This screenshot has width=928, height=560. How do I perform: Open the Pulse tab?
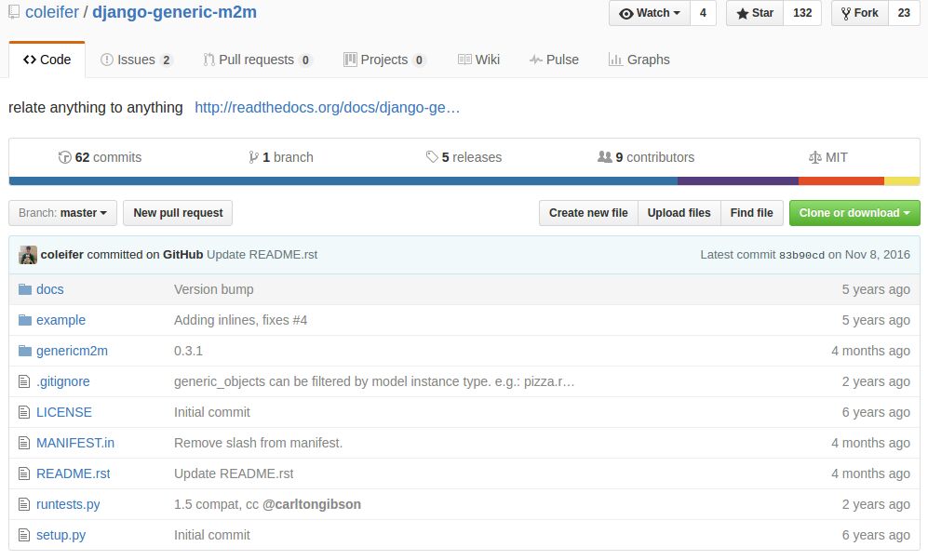[554, 60]
